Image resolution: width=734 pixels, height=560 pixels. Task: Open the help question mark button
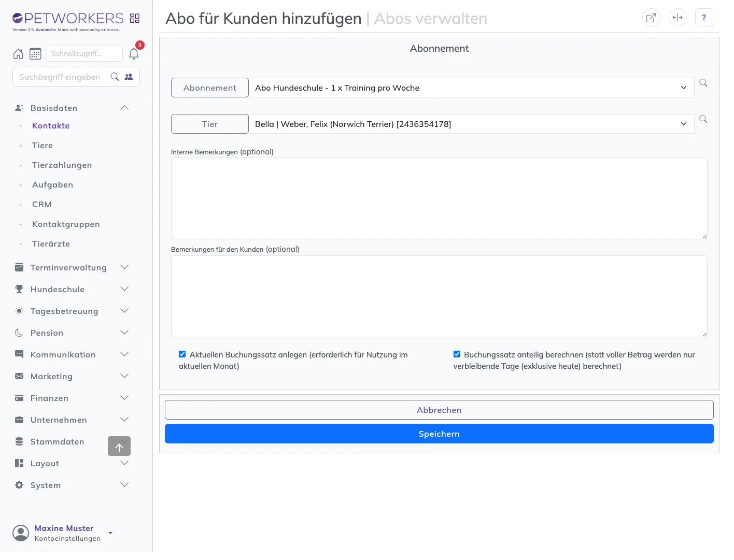(704, 18)
